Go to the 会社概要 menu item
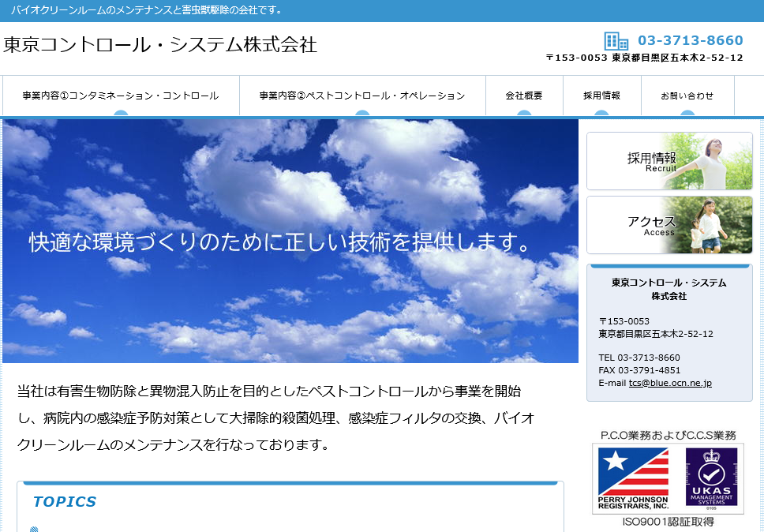The height and width of the screenshot is (532, 764). click(x=524, y=96)
